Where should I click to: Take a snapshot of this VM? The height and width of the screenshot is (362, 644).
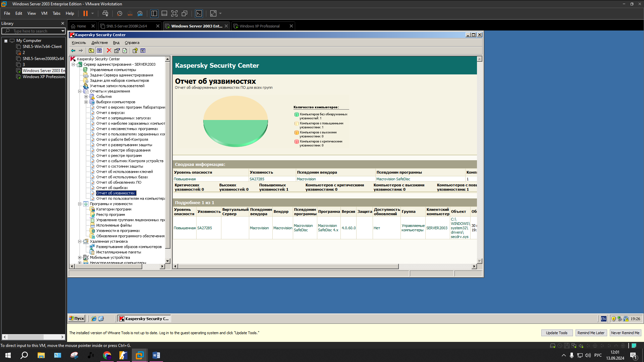tap(120, 13)
